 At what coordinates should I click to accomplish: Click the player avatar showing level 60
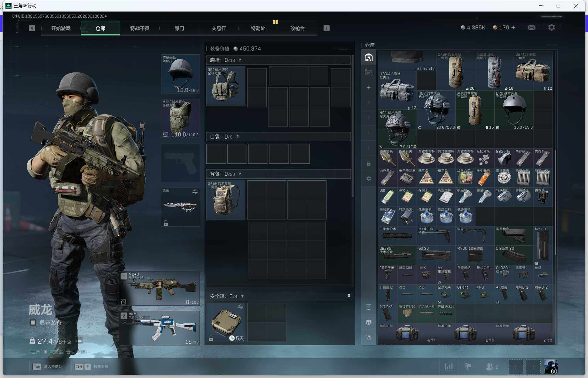(551, 367)
